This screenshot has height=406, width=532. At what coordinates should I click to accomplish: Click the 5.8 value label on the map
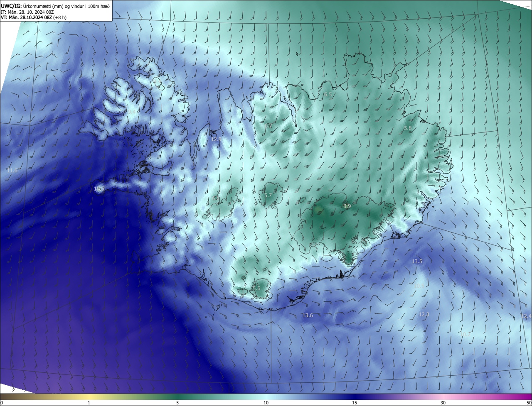[407, 128]
